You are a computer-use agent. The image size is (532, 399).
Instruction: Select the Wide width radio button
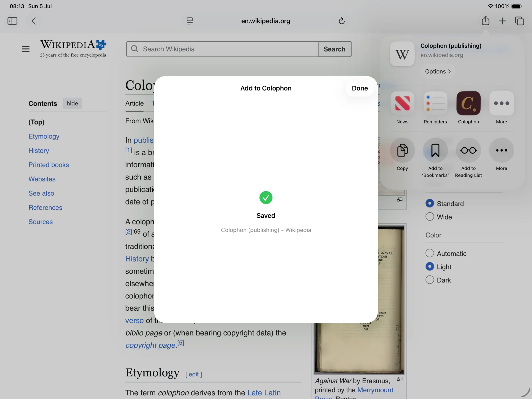430,217
